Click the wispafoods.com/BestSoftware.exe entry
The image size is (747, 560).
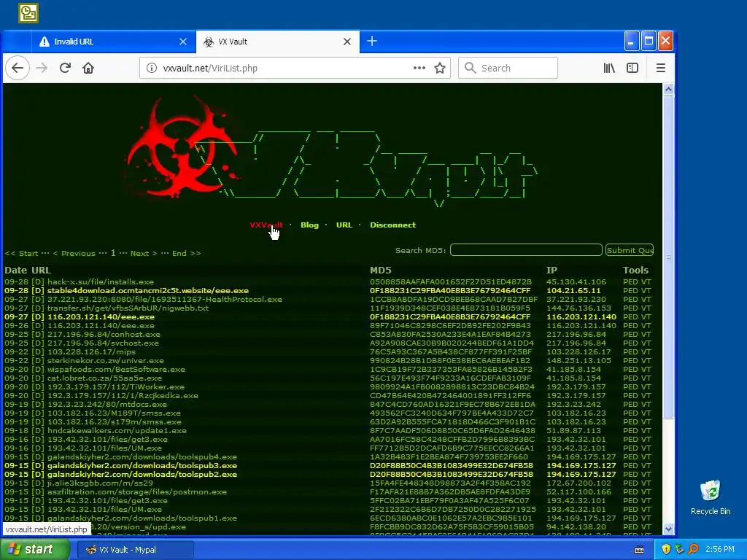(116, 369)
